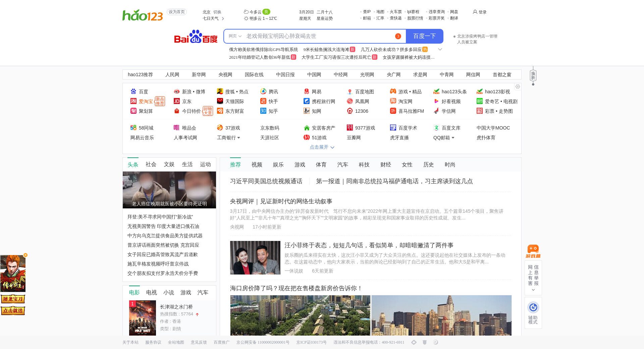Viewport: 644px width, 349px height.
Task: Open the 网页 search type dropdown
Action: click(x=235, y=36)
